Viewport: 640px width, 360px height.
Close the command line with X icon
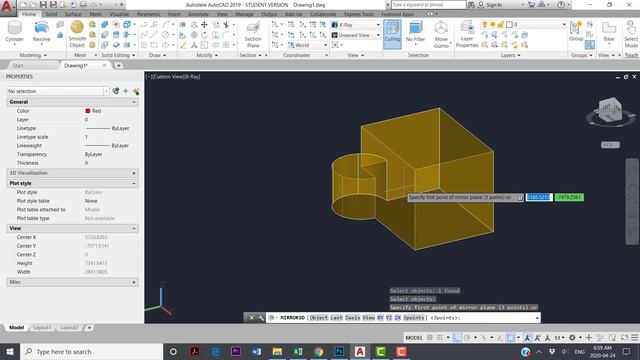(251, 318)
